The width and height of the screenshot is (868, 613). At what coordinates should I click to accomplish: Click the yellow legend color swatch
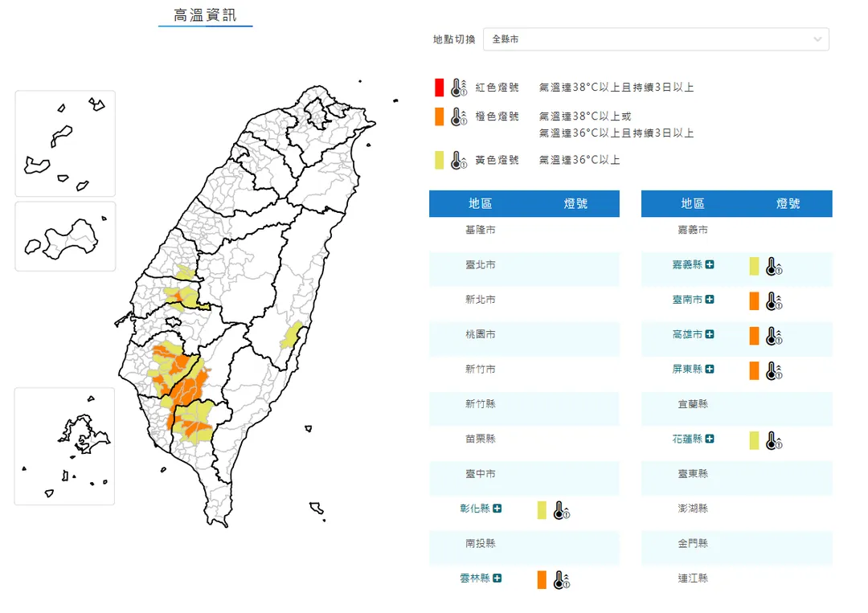[x=439, y=161]
